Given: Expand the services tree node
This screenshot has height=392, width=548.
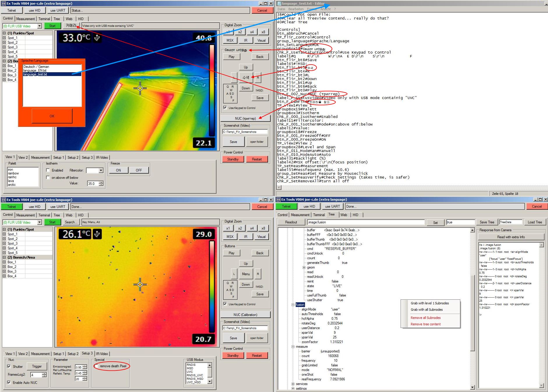Looking at the screenshot, I should 293,384.
